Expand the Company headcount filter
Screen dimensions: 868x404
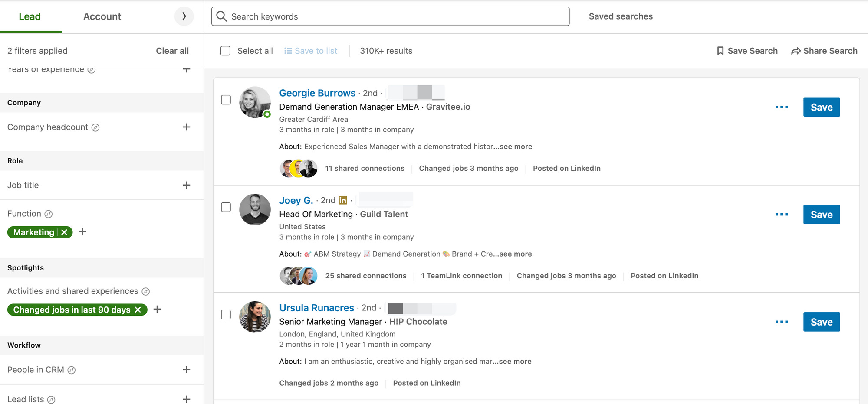tap(187, 127)
